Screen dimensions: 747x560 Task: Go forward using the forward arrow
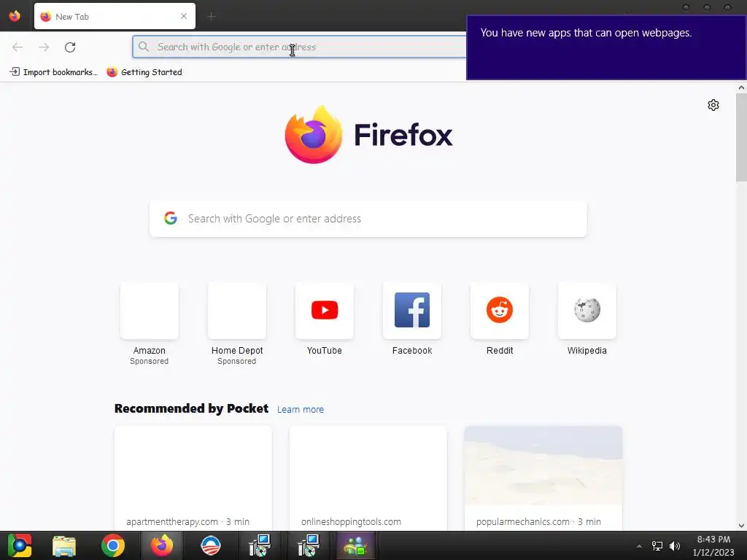(x=44, y=47)
